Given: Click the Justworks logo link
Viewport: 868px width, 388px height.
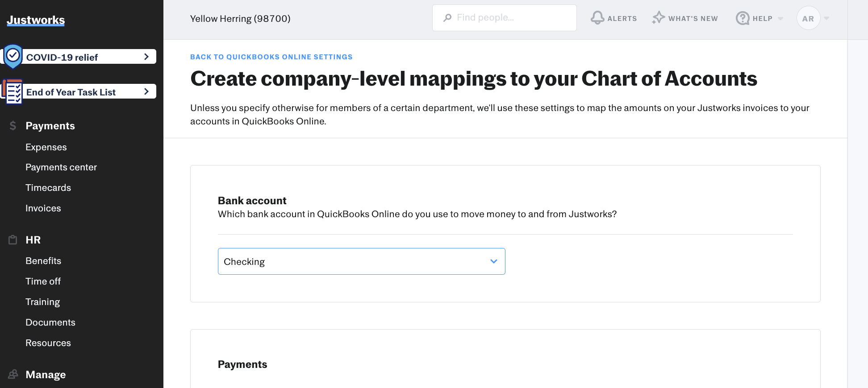Looking at the screenshot, I should [36, 20].
